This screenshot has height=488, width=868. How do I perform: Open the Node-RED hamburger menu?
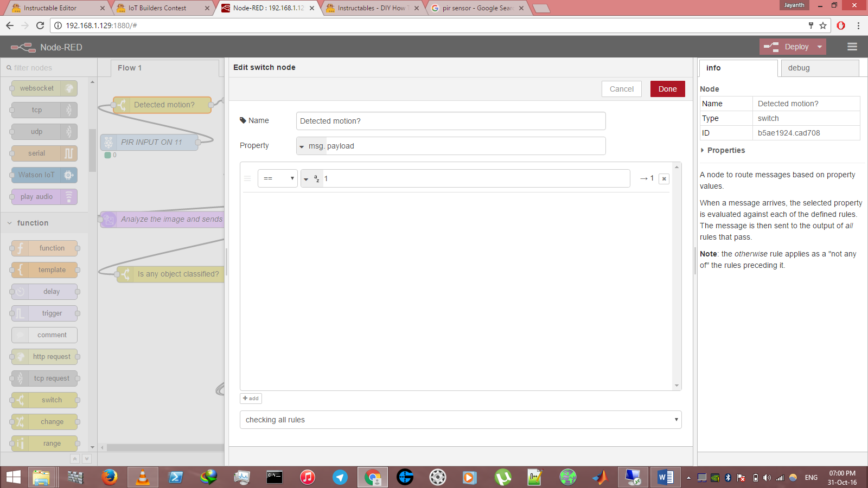coord(852,47)
